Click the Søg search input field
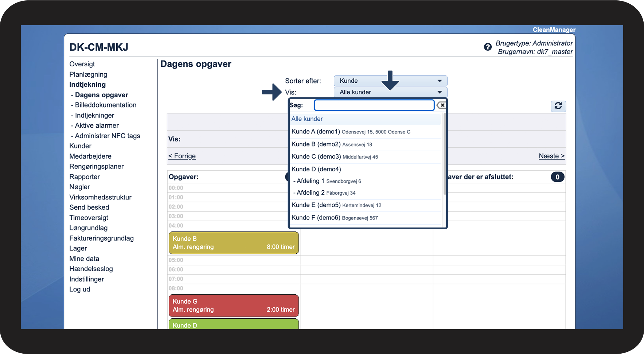This screenshot has height=354, width=644. [x=374, y=105]
